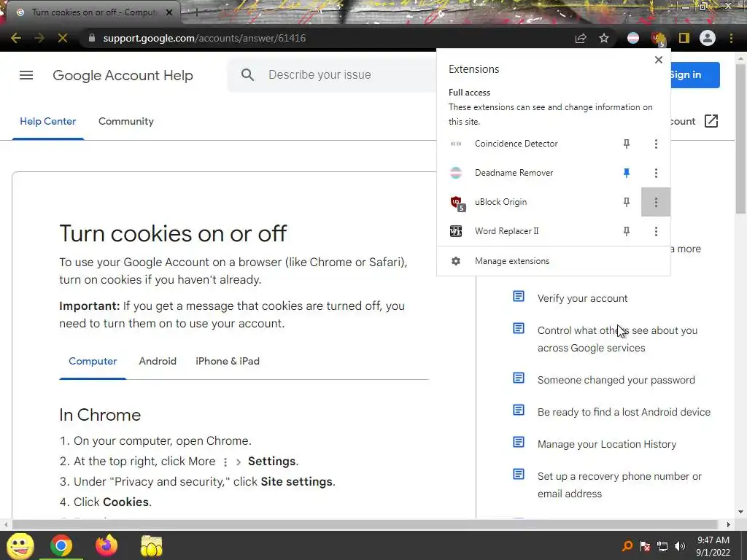
Task: Switch to the Help Center tab
Action: [x=47, y=122]
